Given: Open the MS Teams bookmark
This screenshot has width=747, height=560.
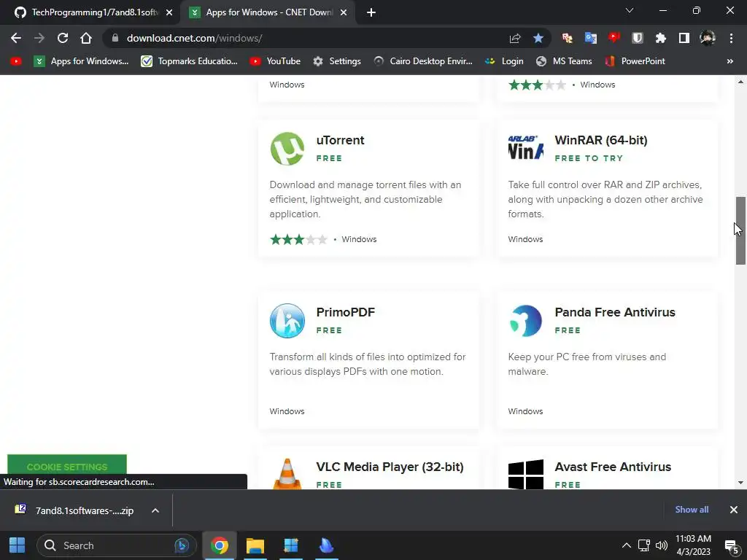Looking at the screenshot, I should click(x=564, y=61).
